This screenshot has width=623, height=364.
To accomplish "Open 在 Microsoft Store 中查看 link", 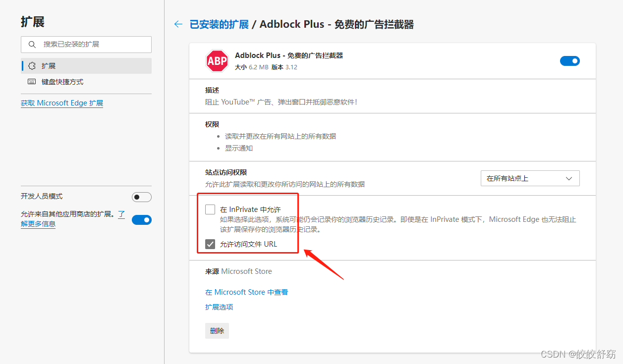I will [x=246, y=292].
